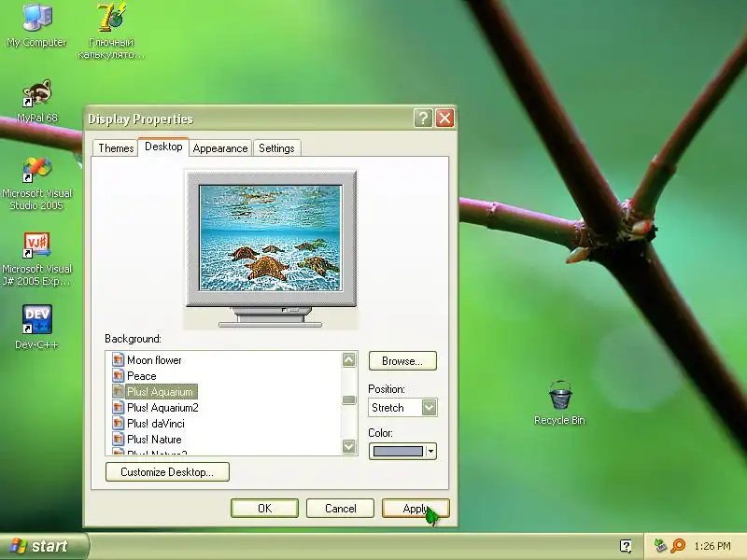Launch MyPal 68 raccoon icon

[37, 101]
